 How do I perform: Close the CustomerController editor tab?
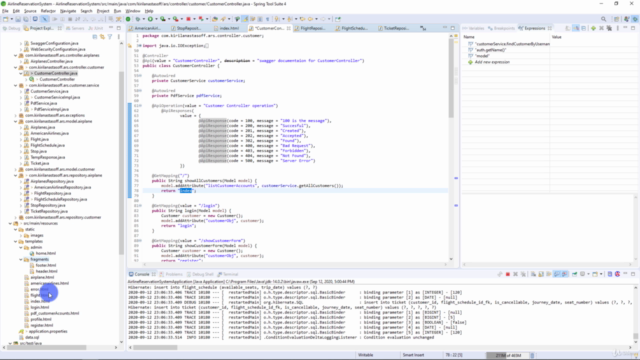(289, 28)
